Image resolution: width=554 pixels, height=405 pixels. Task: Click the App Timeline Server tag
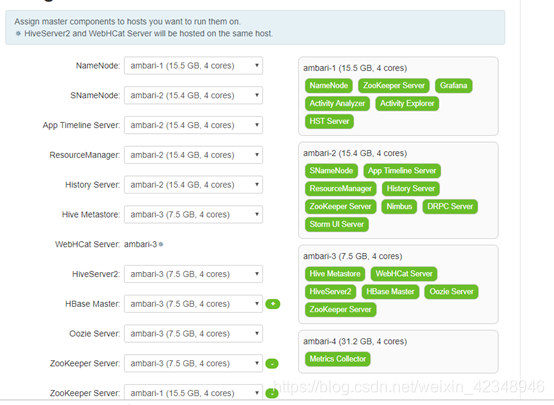click(402, 171)
